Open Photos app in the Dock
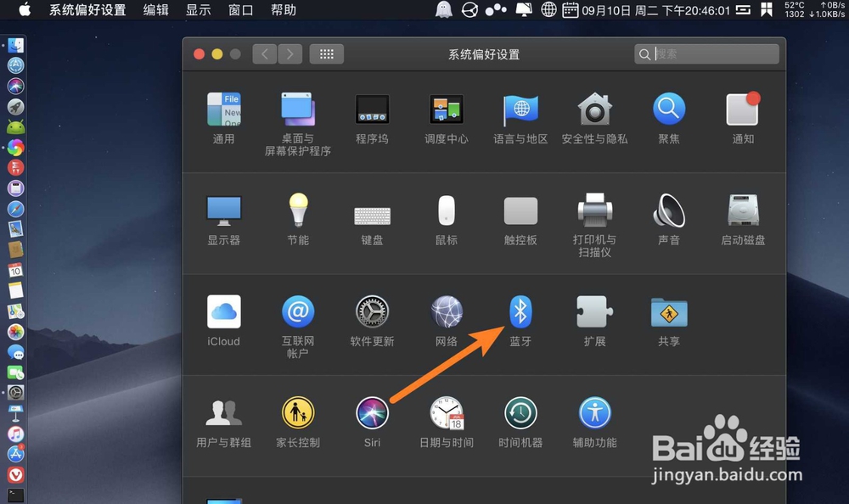Image resolution: width=849 pixels, height=504 pixels. click(15, 332)
